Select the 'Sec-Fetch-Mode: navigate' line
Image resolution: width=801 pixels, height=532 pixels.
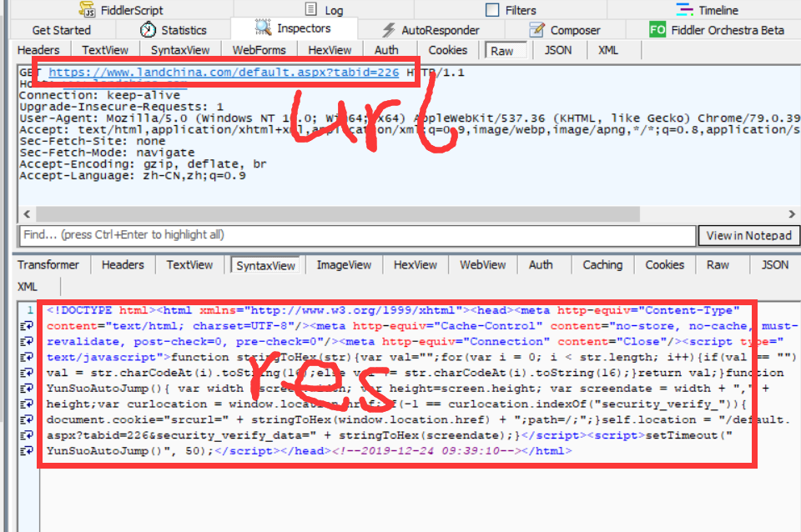click(x=108, y=153)
